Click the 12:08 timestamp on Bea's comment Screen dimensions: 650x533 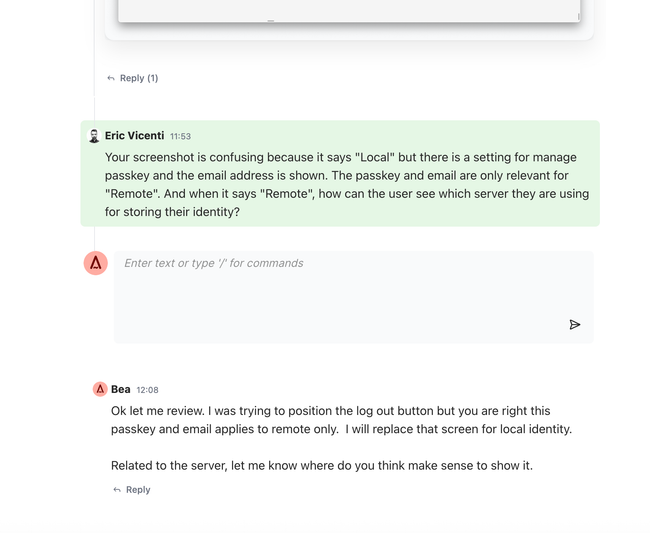tap(148, 390)
